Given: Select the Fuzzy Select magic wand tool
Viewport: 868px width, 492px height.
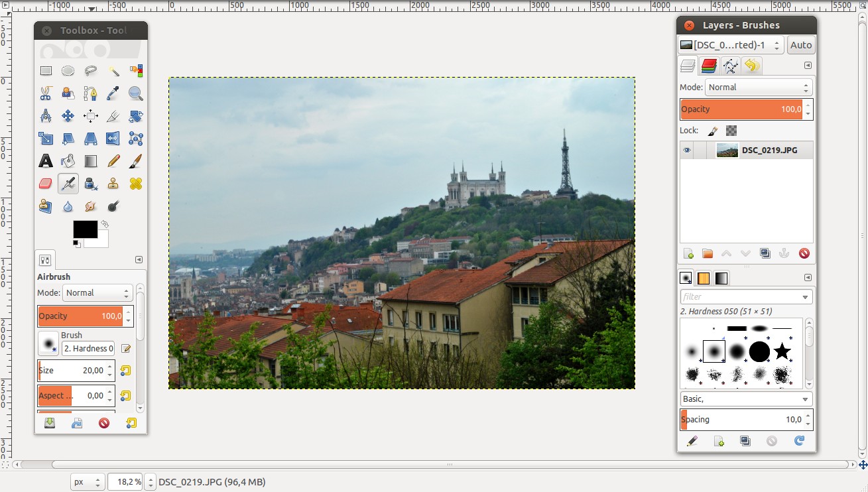Looking at the screenshot, I should point(113,70).
